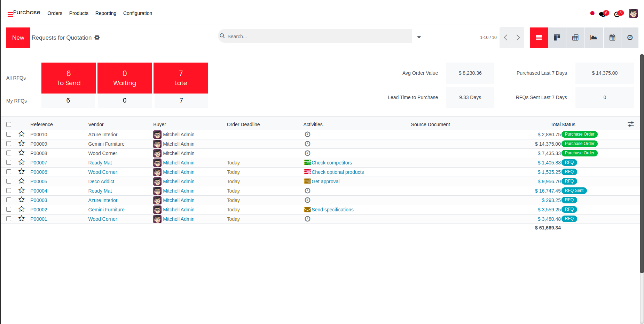The width and height of the screenshot is (644, 324).
Task: Open the user avatar menu
Action: click(x=633, y=14)
